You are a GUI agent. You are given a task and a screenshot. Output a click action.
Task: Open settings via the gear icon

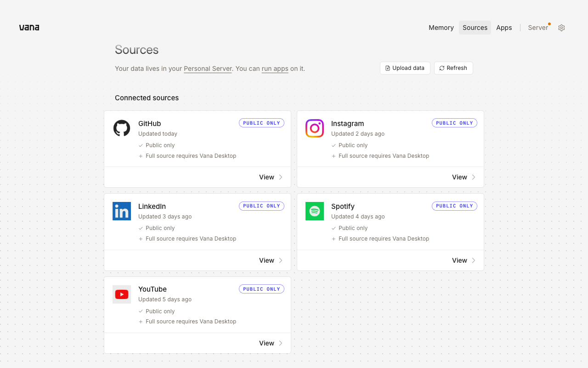[x=561, y=28]
